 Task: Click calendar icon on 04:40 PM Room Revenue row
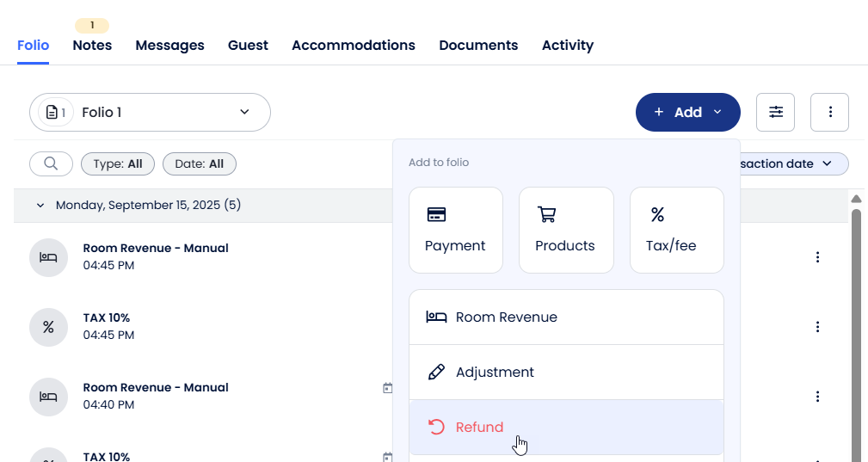pyautogui.click(x=387, y=388)
